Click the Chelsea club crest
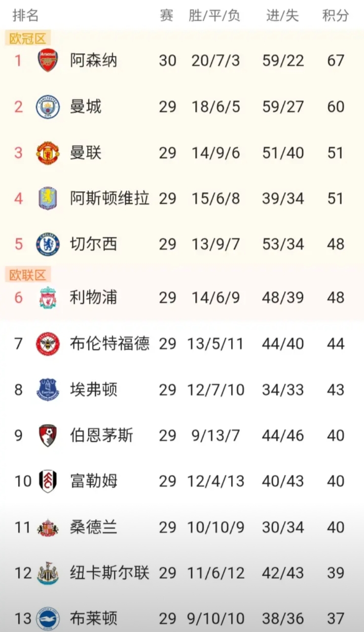 (x=48, y=244)
